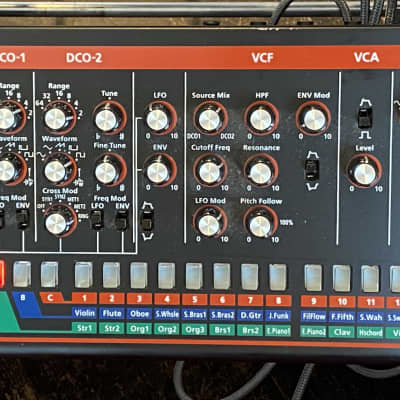Tap the blue J.Funk label
Screen dimensions: 400x400
pyautogui.click(x=278, y=316)
